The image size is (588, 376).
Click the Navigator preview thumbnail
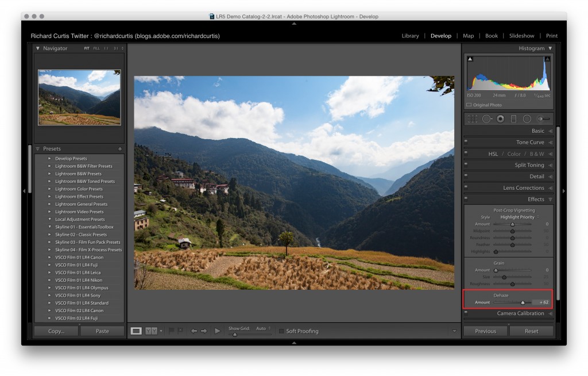click(79, 97)
